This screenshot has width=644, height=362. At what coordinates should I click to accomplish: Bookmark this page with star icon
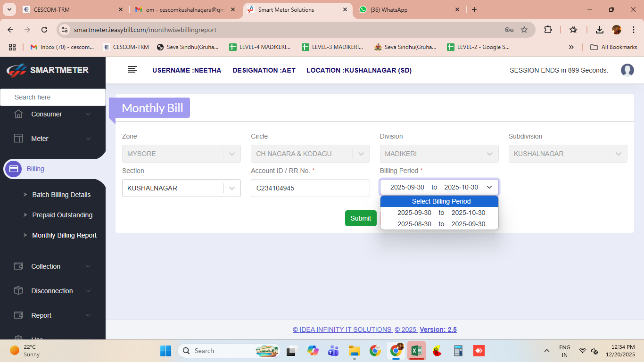(524, 30)
